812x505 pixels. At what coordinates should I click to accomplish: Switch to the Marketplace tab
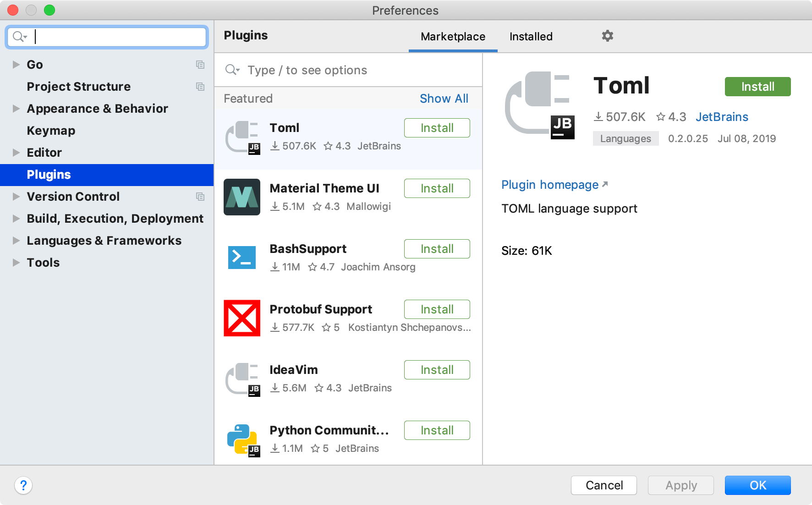coord(453,37)
